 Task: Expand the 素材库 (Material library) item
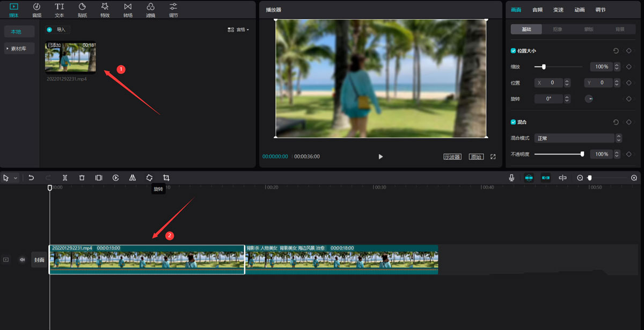pos(19,48)
